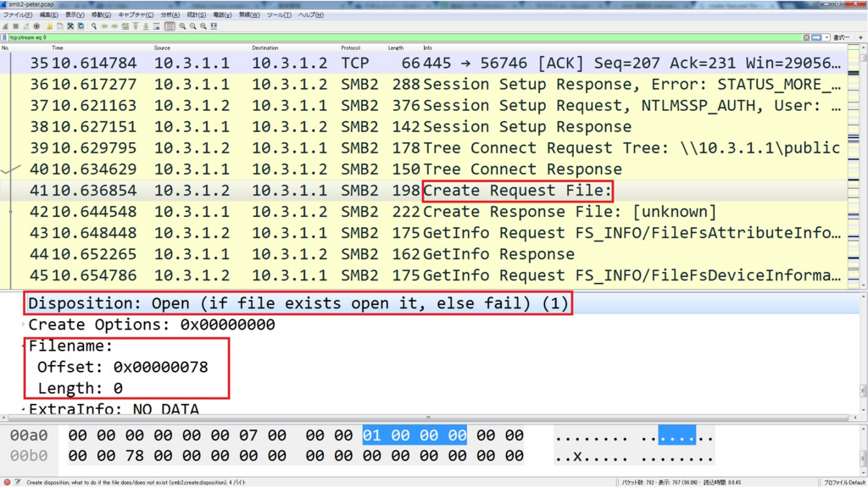Sort packets by the Time column header
The height and width of the screenshot is (488, 868).
tap(57, 48)
